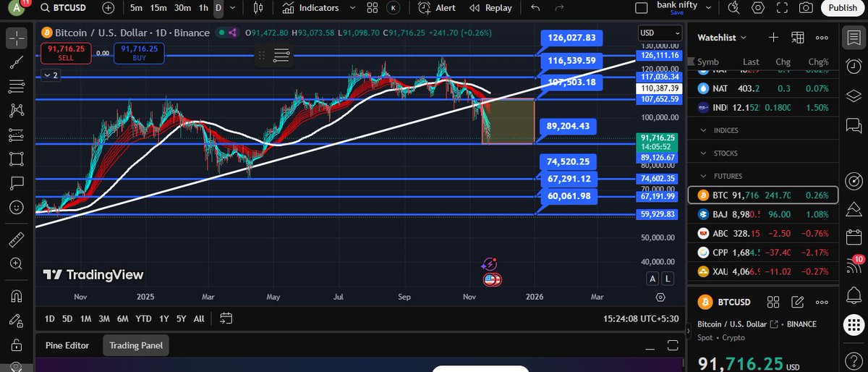
Task: Select the crosshair cursor tool
Action: click(17, 38)
